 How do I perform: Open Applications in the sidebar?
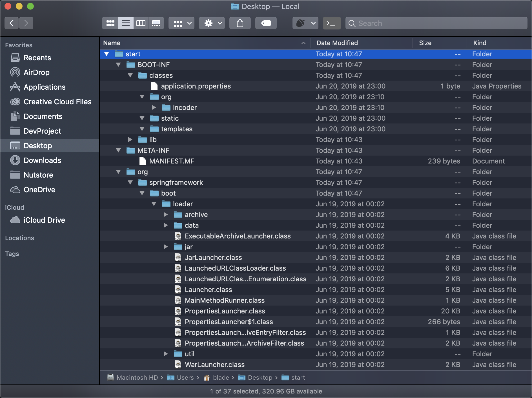(50, 87)
